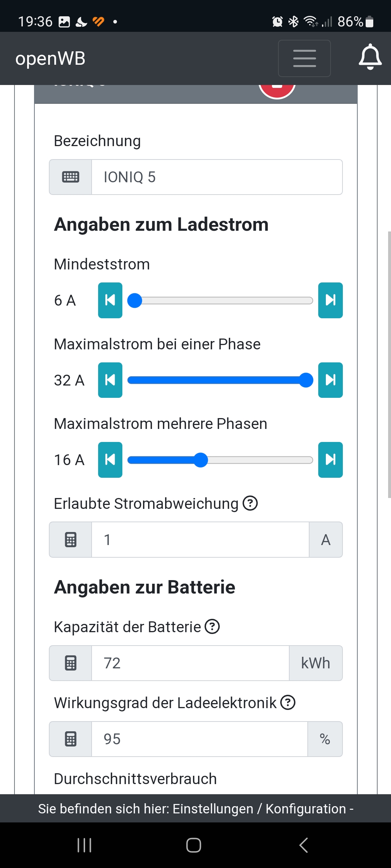391x868 pixels.
Task: Click the Bezeichnung text field
Action: point(216,177)
